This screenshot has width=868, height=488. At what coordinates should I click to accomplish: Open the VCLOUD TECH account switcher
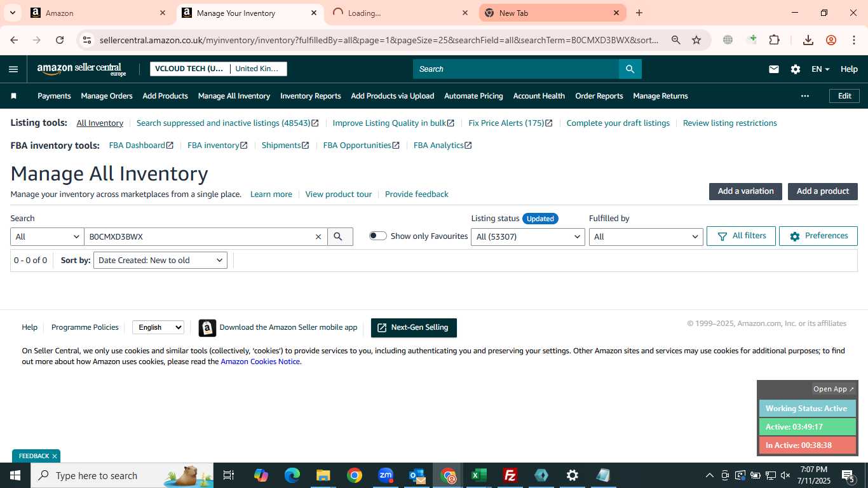point(189,69)
